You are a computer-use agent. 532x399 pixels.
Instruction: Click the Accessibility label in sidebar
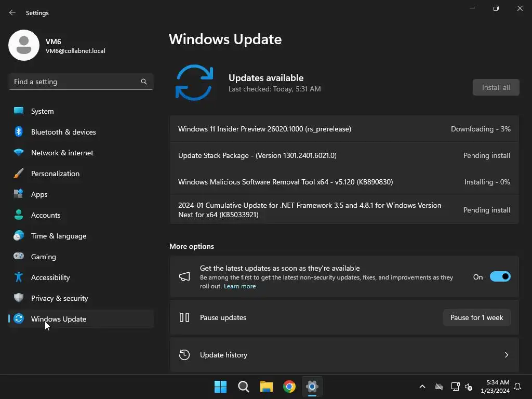[x=50, y=277]
